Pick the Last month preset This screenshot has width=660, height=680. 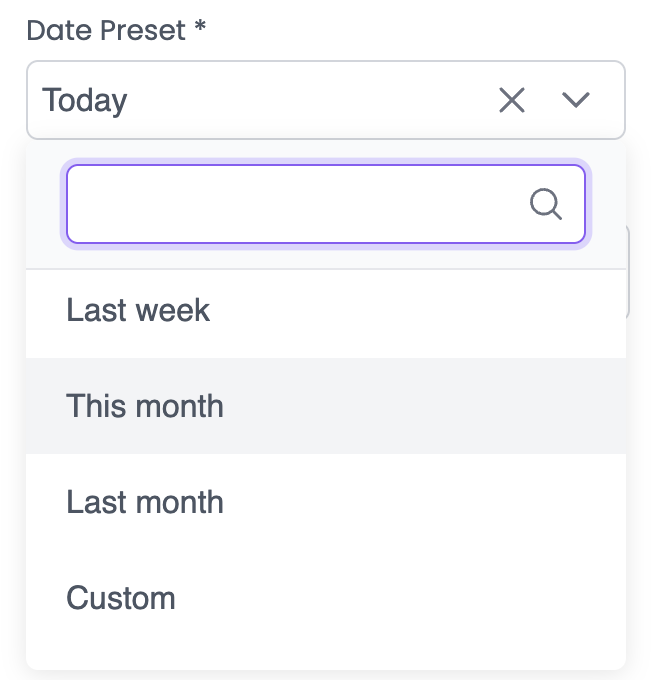click(145, 502)
